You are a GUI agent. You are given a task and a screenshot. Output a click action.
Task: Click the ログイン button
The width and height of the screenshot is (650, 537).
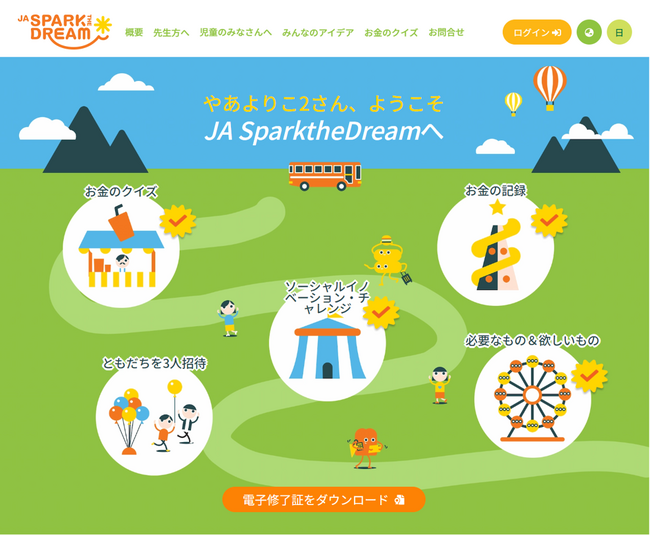(x=537, y=32)
